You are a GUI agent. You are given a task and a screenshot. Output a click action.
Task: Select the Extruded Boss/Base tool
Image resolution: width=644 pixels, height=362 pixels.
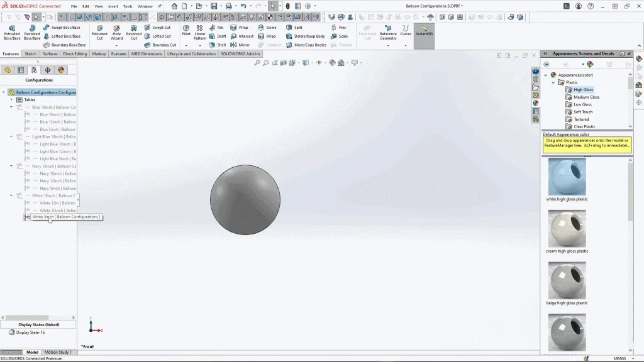pos(12,33)
